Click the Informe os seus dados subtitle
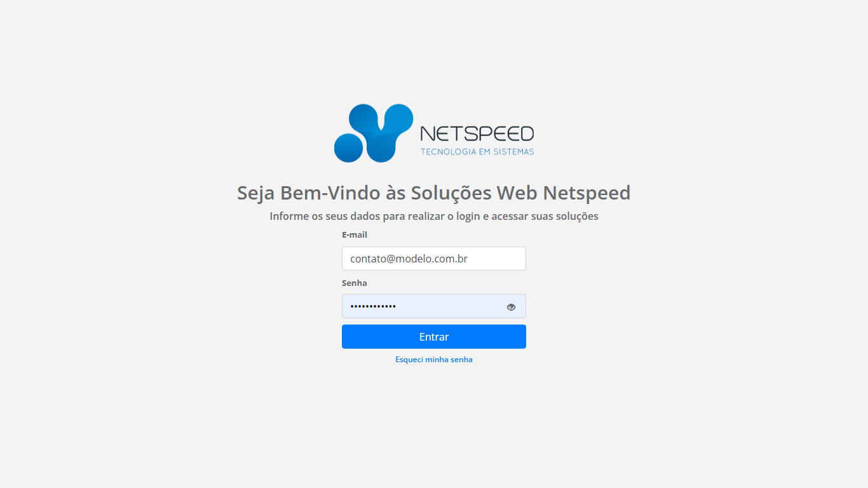The image size is (868, 488). pos(434,216)
